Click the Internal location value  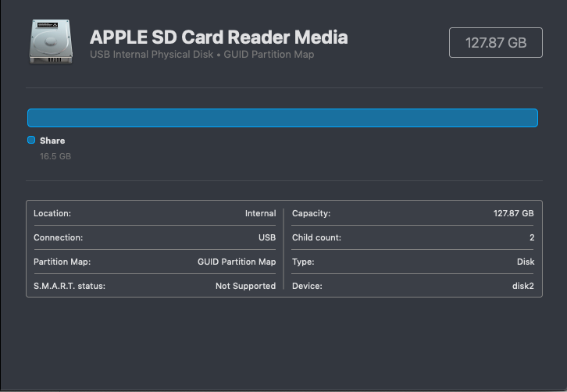pos(260,213)
